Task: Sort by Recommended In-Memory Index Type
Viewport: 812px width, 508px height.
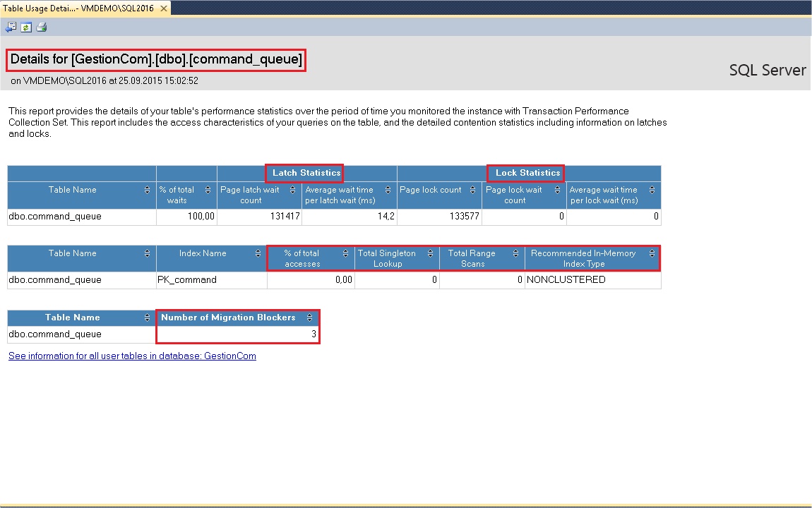Action: [652, 253]
